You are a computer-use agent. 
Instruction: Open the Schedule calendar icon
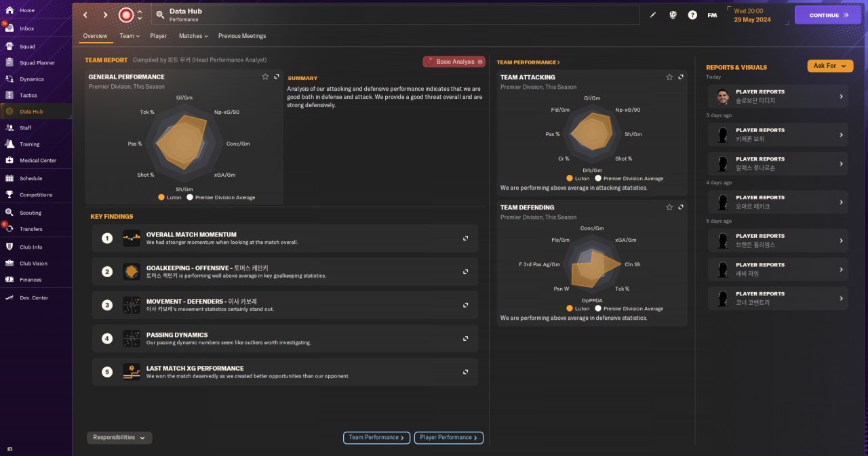(x=9, y=178)
